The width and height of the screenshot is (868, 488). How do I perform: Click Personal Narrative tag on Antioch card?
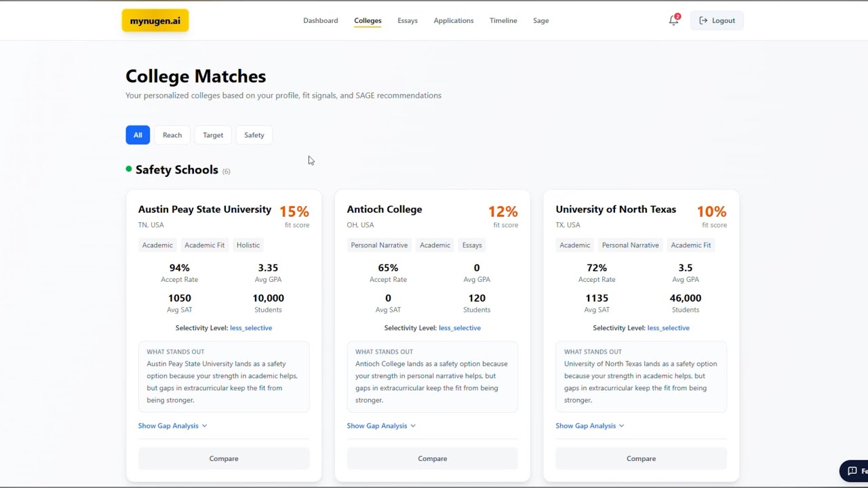pyautogui.click(x=379, y=245)
